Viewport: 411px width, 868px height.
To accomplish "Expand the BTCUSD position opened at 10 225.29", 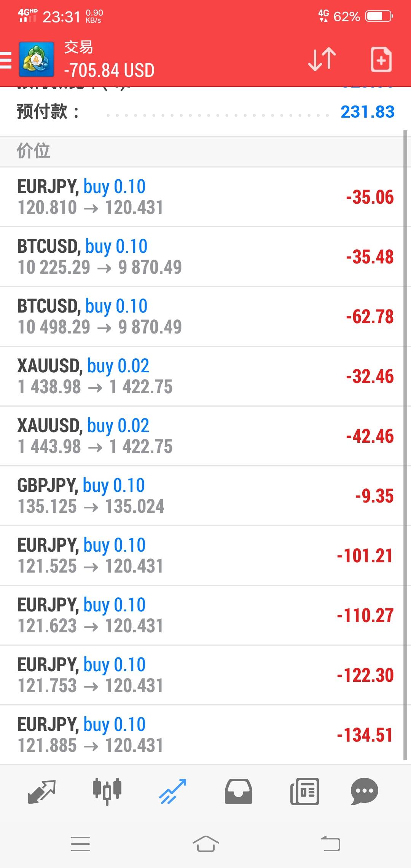I will click(202, 257).
